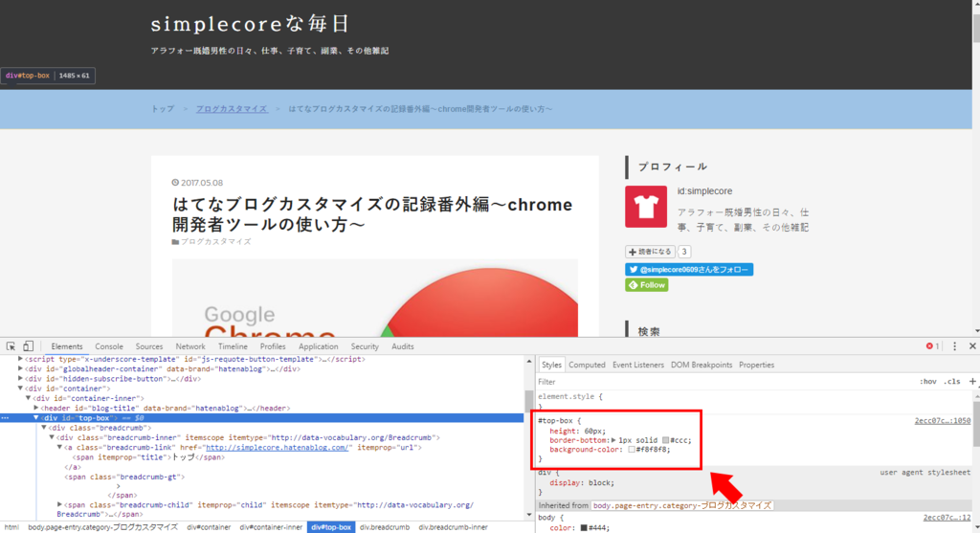Open DevTools three-dot customize menu
The image size is (980, 533).
tap(954, 346)
